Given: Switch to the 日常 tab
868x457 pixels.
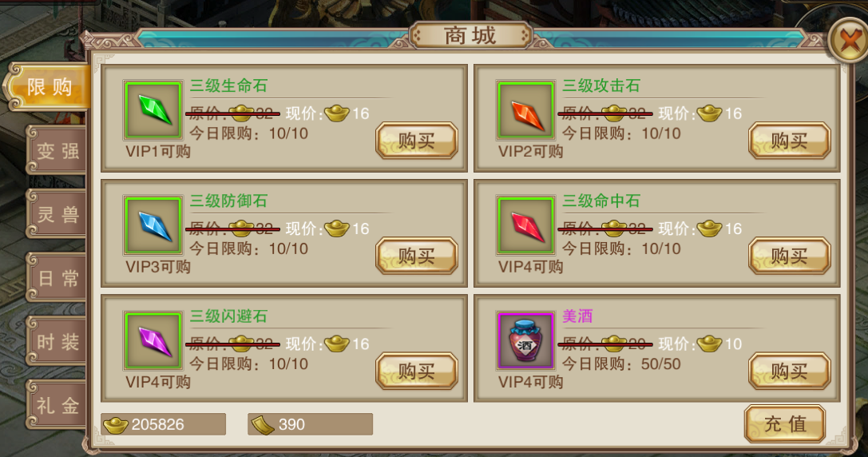Looking at the screenshot, I should (57, 277).
